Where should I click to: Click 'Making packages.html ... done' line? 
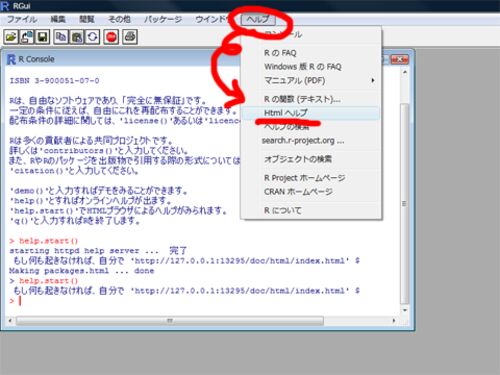coord(82,271)
